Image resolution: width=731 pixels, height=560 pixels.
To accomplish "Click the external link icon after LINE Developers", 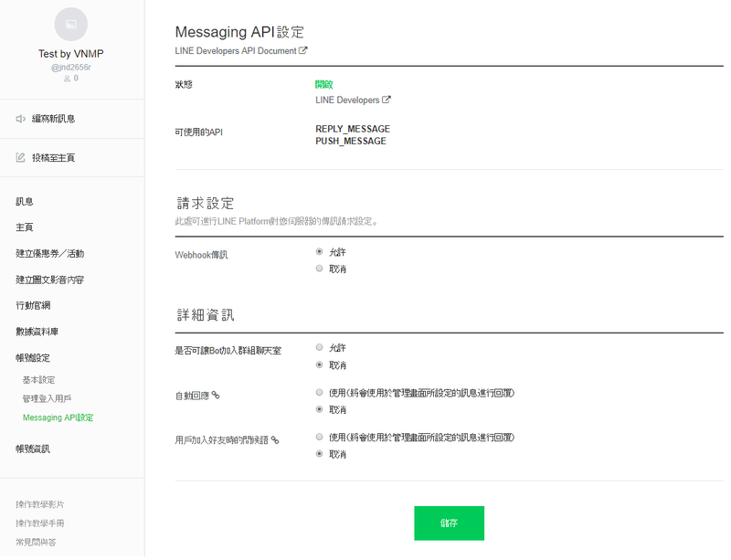I will (x=386, y=100).
